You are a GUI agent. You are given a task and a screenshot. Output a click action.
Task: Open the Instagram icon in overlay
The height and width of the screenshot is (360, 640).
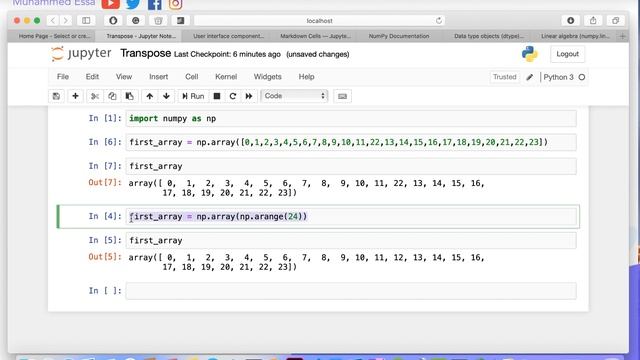(x=176, y=4)
